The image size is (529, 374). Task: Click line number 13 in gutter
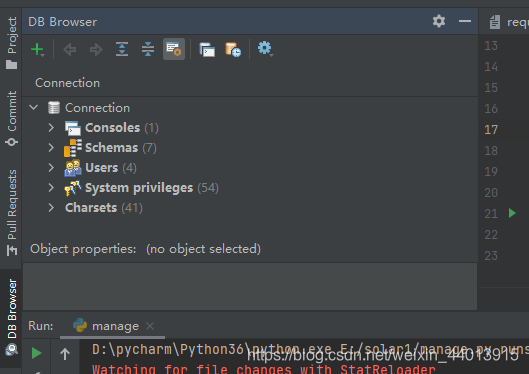[491, 46]
